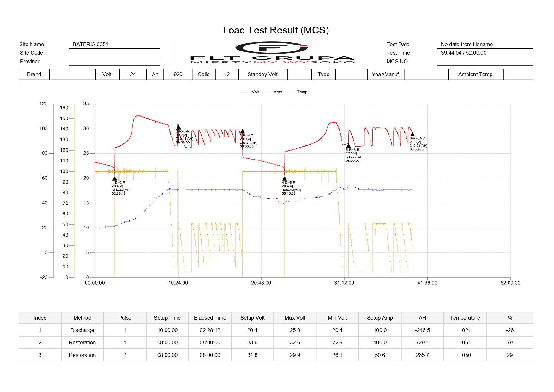Image resolution: width=554 pixels, height=392 pixels.
Task: Select the Discharge row in results table
Action: pos(82,330)
